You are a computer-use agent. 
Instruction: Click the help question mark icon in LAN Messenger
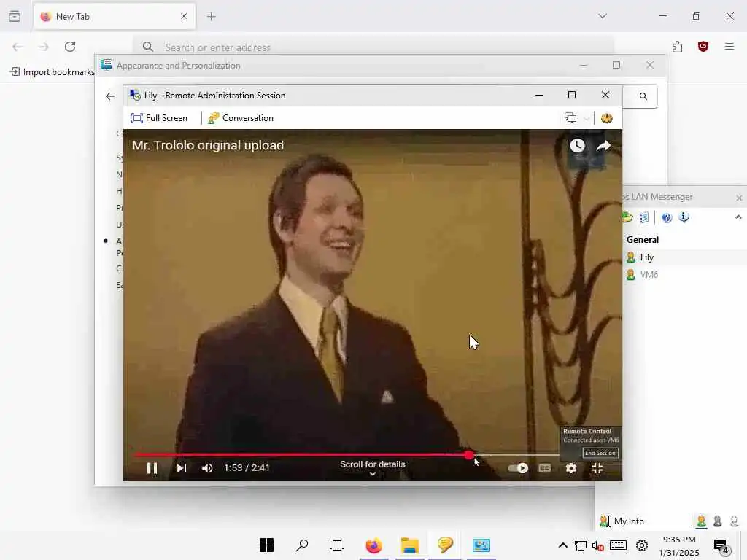(667, 217)
